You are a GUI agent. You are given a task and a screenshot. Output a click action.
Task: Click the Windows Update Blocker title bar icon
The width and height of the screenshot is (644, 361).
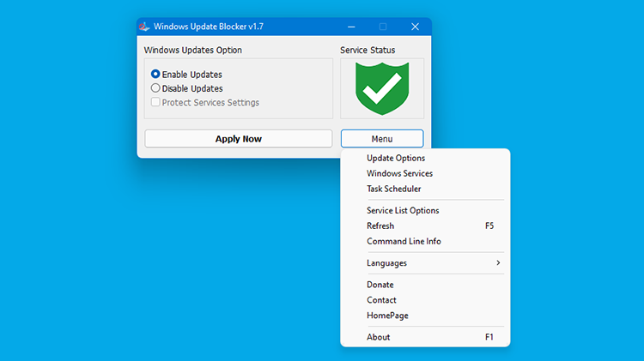click(x=144, y=27)
